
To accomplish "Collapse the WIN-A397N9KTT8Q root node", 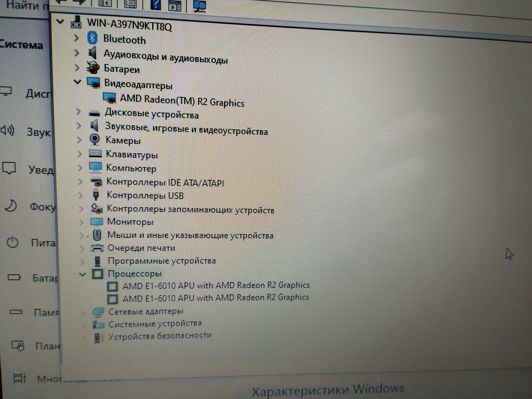I will pos(60,22).
